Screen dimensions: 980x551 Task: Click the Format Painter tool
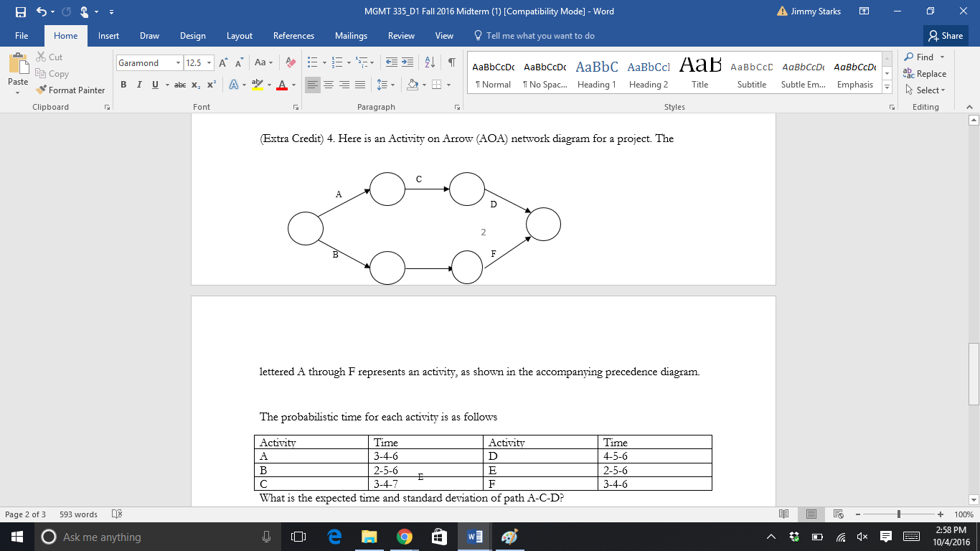tap(70, 90)
